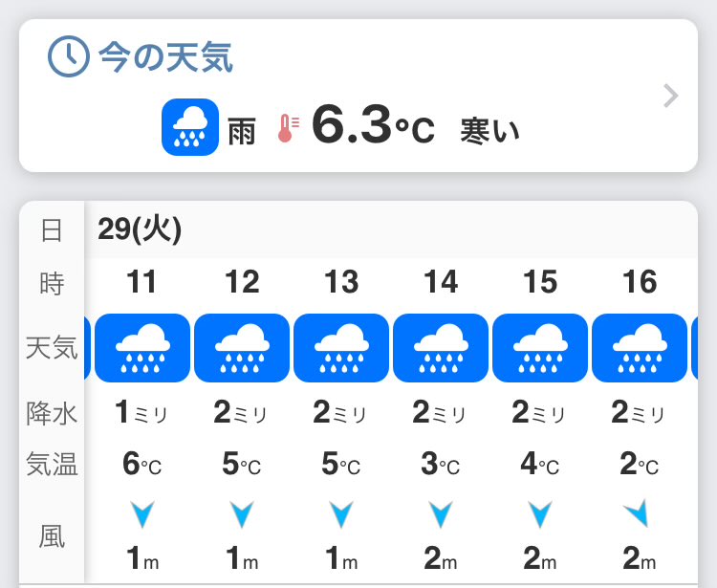The height and width of the screenshot is (588, 717).
Task: Click the clock icon beside 今の天気
Action: pos(68,56)
